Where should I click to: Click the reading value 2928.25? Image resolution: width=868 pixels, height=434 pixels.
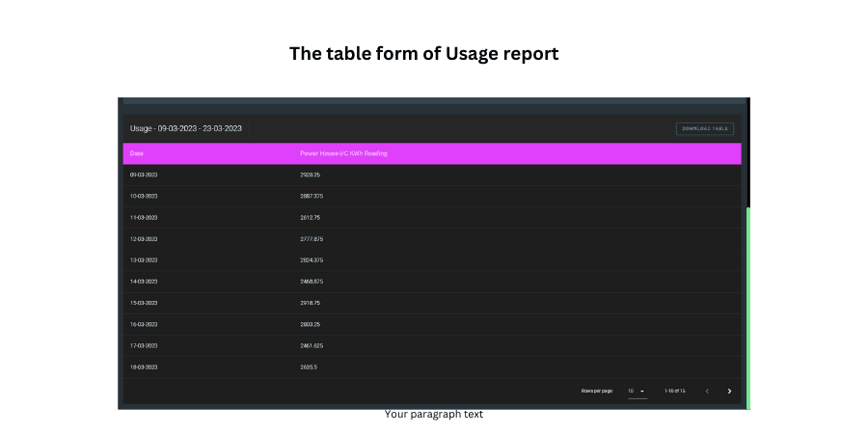coord(310,175)
